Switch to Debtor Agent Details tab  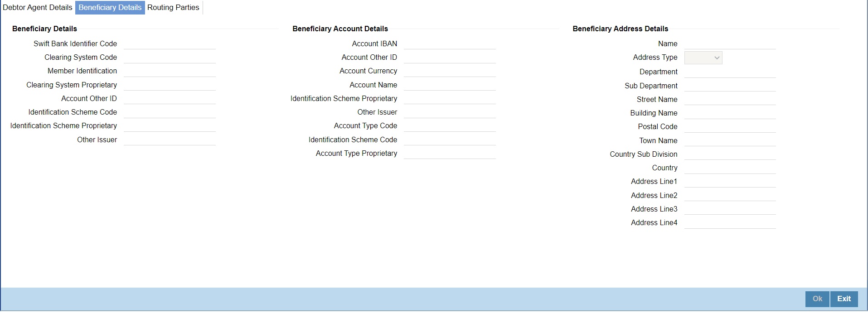[38, 8]
